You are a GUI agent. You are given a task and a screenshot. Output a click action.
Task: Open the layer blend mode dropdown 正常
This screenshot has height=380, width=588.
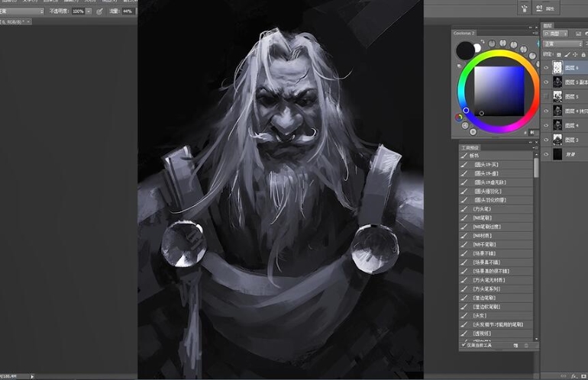561,44
